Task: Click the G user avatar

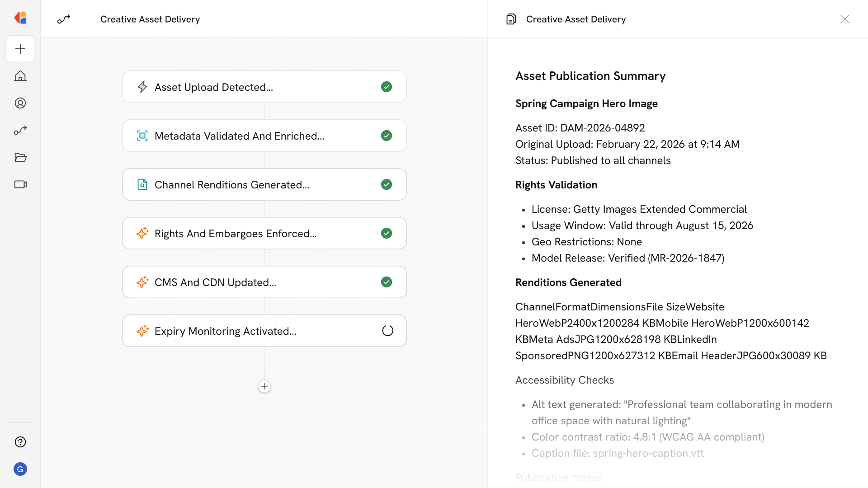Action: [20, 469]
